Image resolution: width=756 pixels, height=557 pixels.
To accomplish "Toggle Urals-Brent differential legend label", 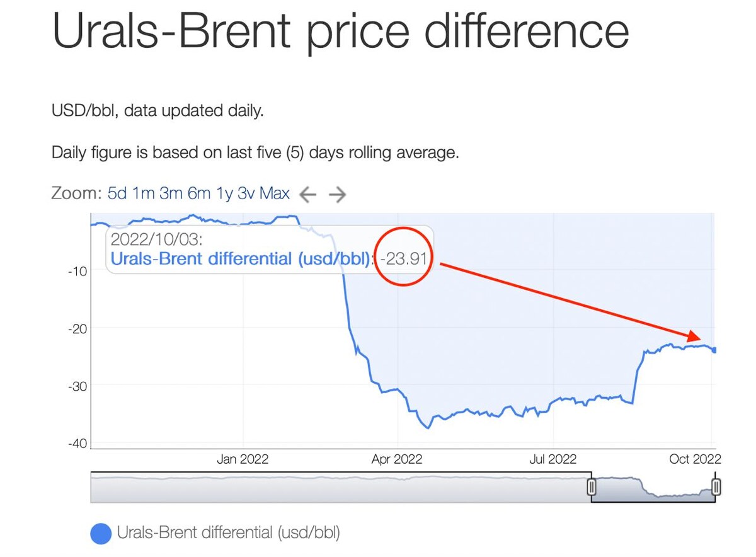I will 228,533.
